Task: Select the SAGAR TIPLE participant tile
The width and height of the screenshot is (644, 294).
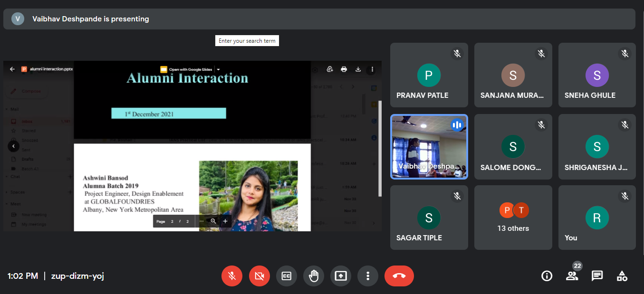Action: (x=429, y=218)
